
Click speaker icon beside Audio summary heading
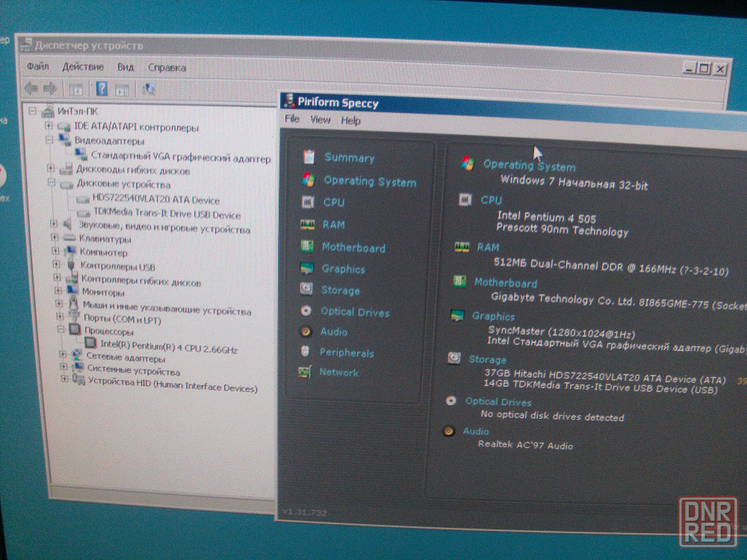click(x=448, y=431)
